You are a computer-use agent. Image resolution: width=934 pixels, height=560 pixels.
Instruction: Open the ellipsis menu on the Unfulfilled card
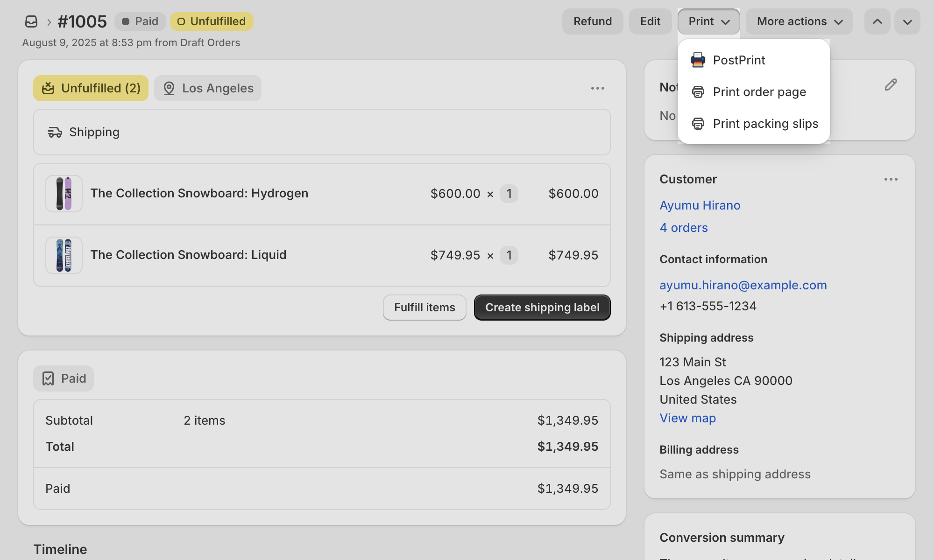coord(598,88)
